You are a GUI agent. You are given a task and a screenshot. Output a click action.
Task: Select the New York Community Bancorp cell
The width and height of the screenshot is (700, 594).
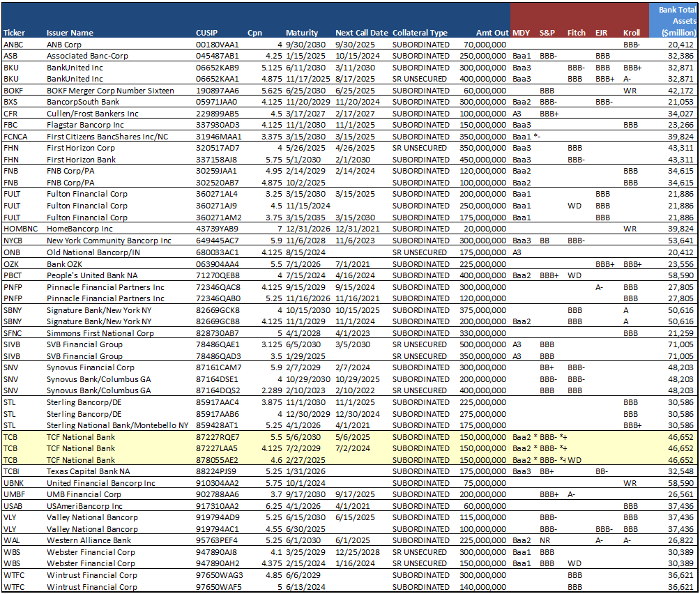point(109,241)
